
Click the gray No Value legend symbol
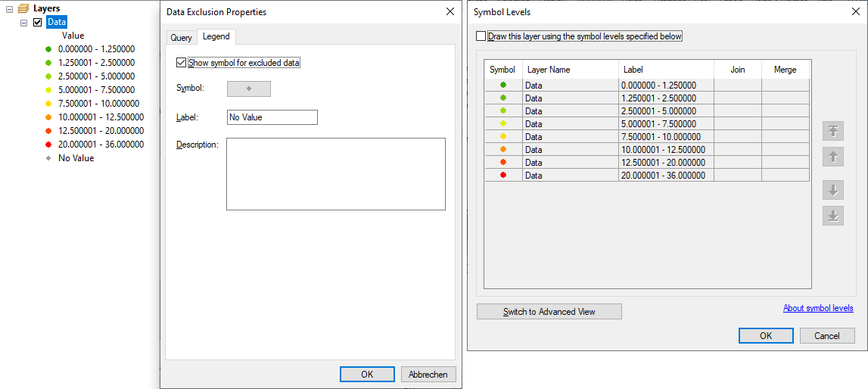point(48,158)
